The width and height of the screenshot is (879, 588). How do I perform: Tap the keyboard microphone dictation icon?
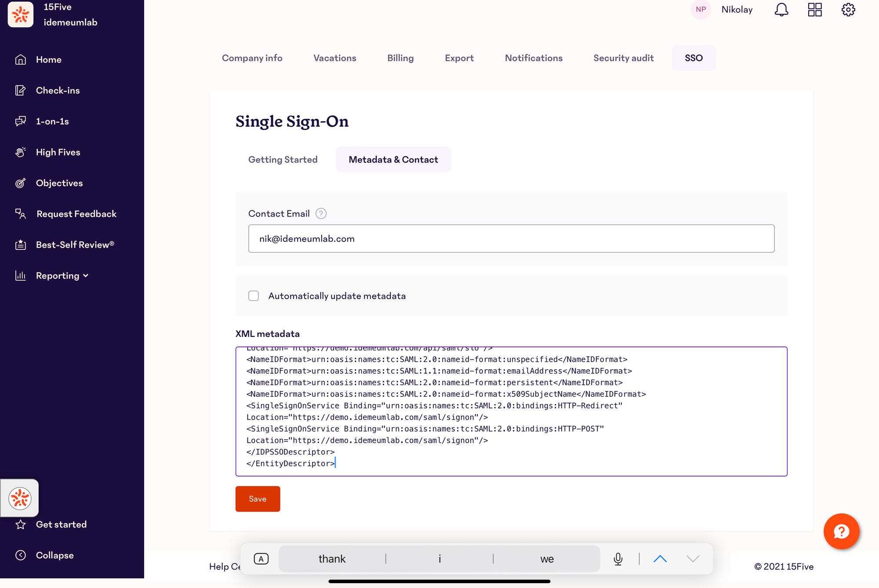pyautogui.click(x=618, y=559)
